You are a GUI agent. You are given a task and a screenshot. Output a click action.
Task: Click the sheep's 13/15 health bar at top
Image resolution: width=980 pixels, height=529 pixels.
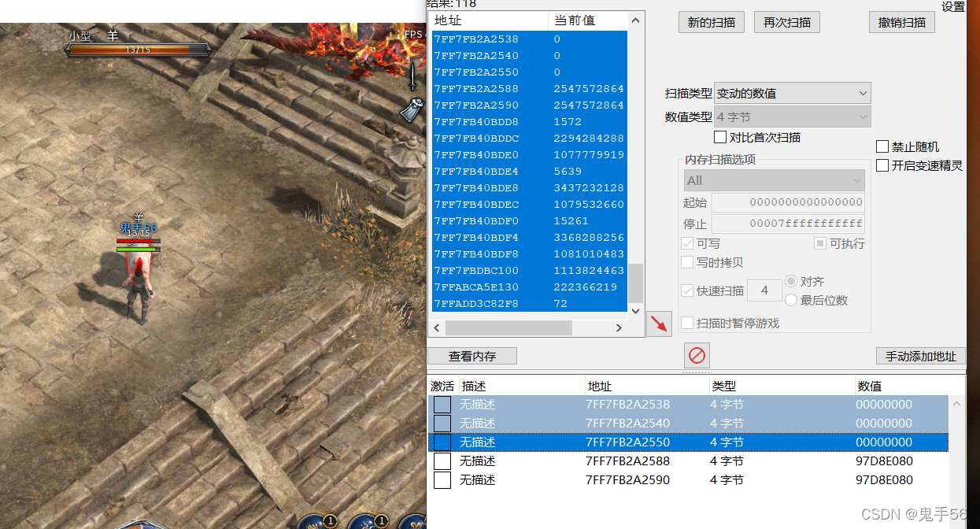[x=138, y=50]
